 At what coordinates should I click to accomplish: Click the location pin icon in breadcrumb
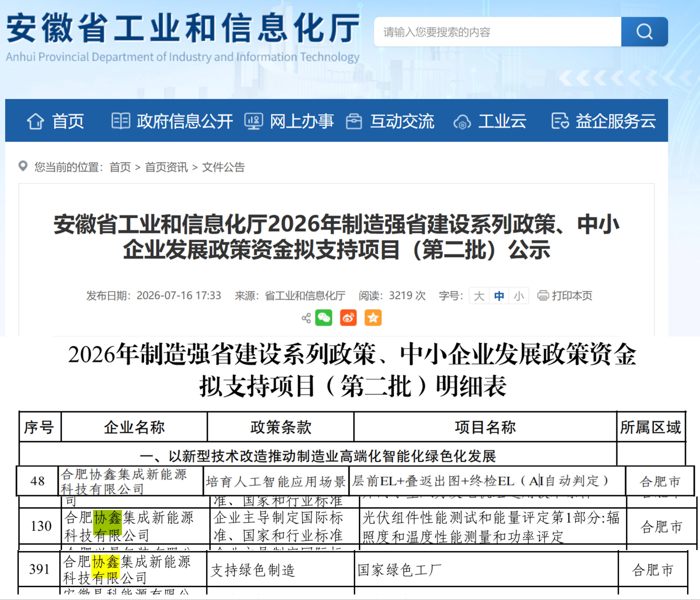pos(23,166)
